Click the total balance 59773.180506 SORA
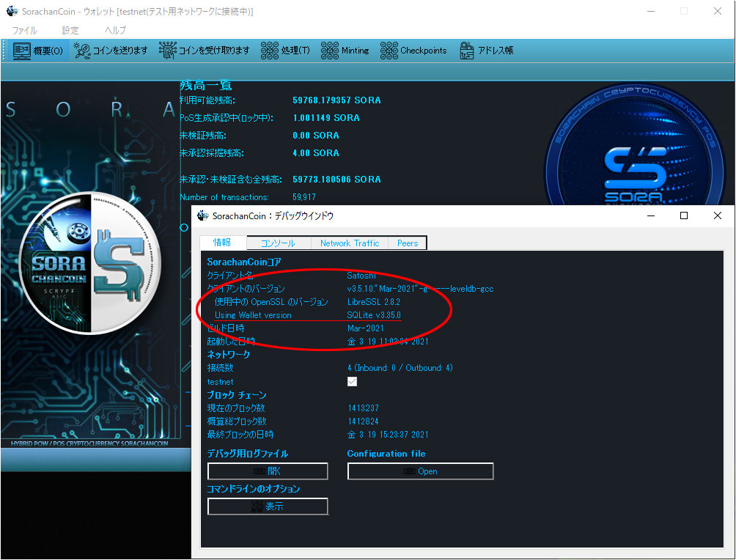Viewport: 736px width, 560px height. point(336,180)
